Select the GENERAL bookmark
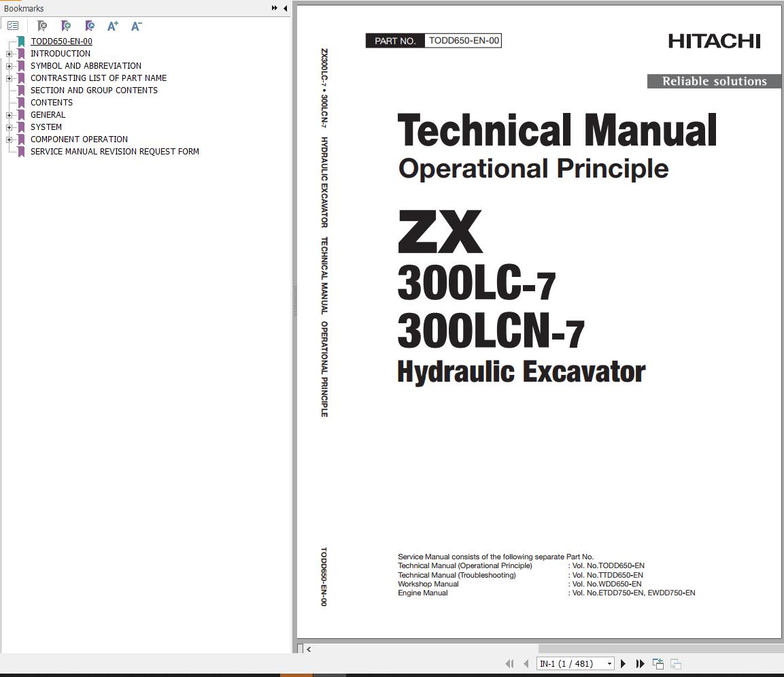This screenshot has height=677, width=784. tap(48, 114)
